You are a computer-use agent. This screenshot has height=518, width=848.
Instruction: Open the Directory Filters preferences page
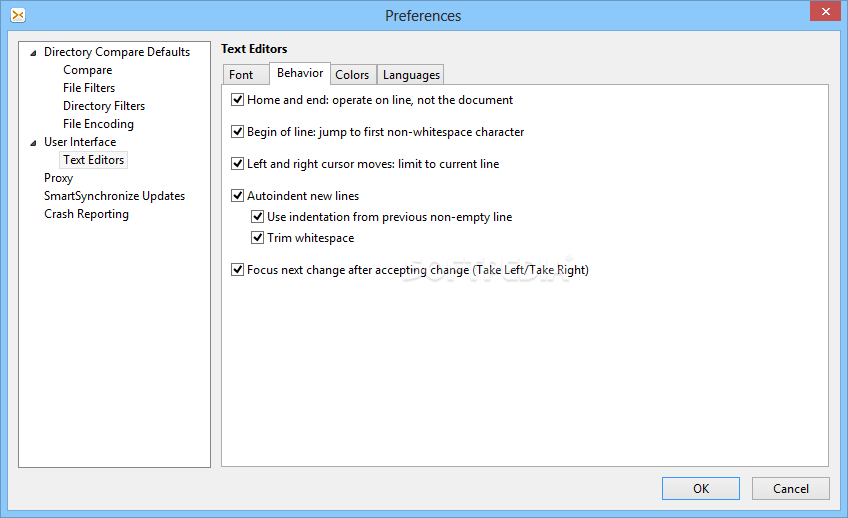(x=104, y=106)
